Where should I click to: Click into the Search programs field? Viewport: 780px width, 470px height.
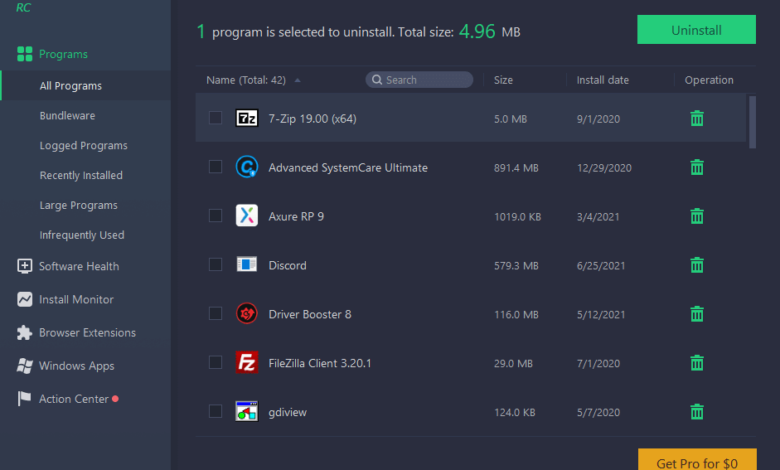(425, 80)
